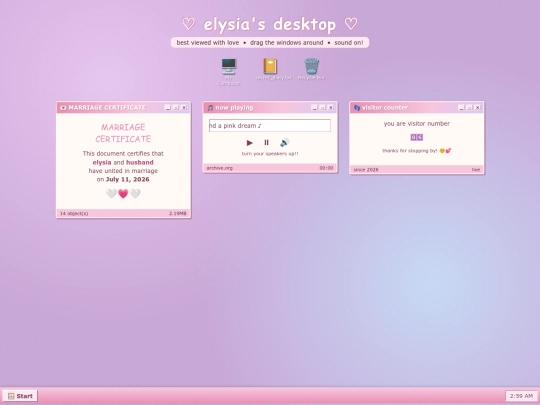Click the archive.org status text

pyautogui.click(x=220, y=168)
